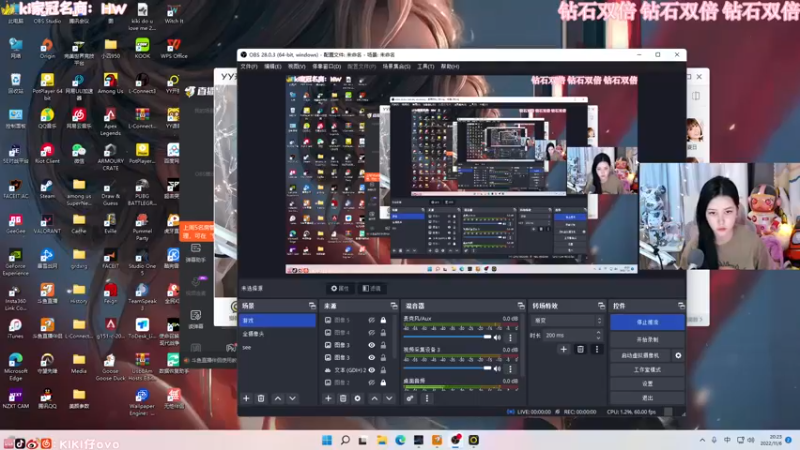Open Among Us desktop shortcut
800x450 pixels.
(x=110, y=84)
